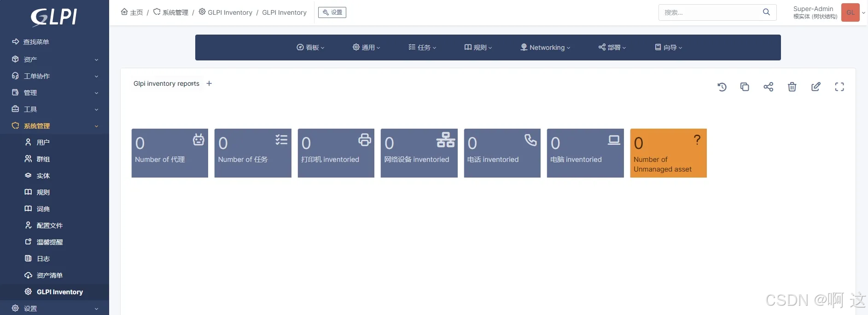Click 'Number of 代理' card text
Viewport: 868px width, 315px height.
pyautogui.click(x=160, y=159)
